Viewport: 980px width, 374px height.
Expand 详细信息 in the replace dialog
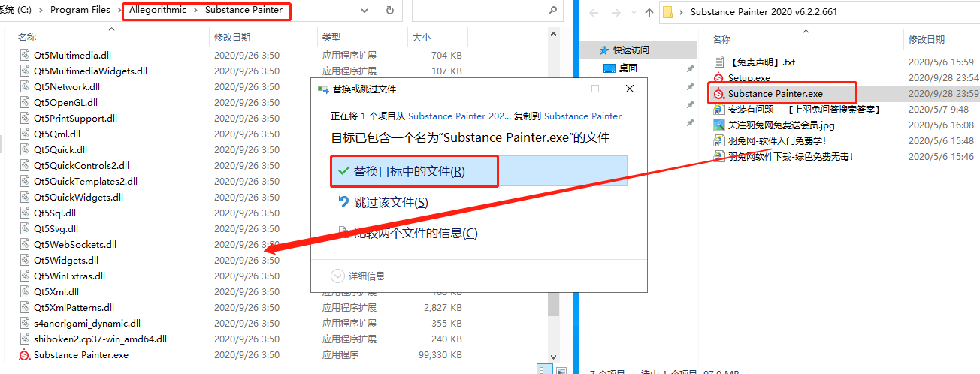(338, 276)
